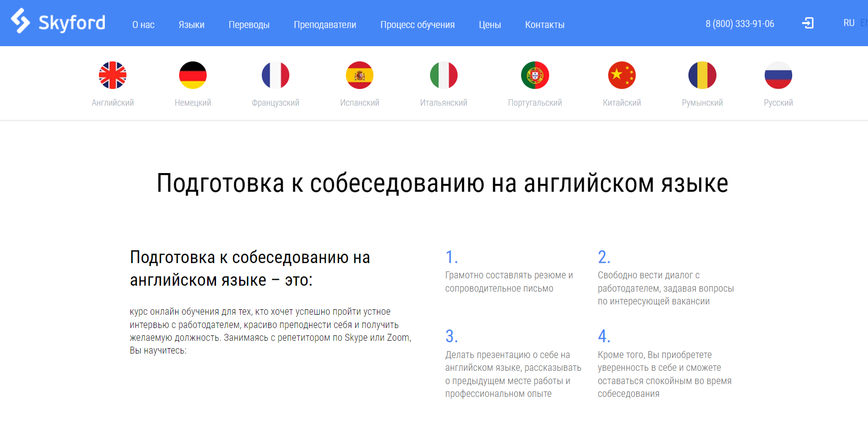
Task: Click the 'Итальянский' label
Action: coord(444,103)
